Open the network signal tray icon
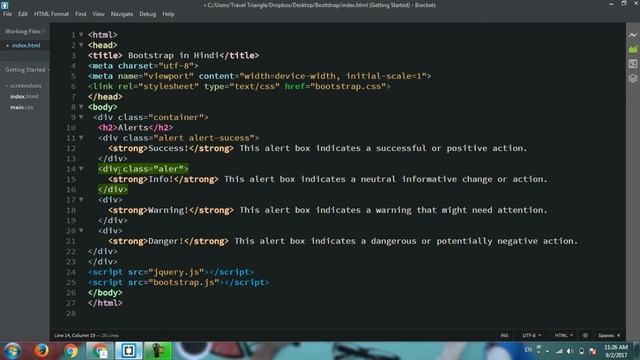 [559, 351]
